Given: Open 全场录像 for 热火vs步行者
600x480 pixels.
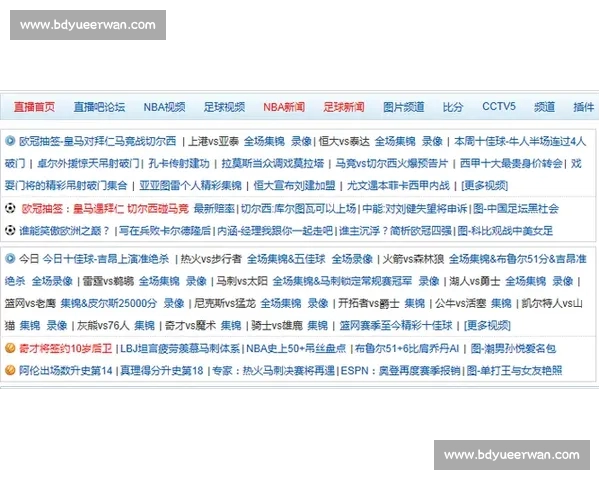Looking at the screenshot, I should pyautogui.click(x=352, y=259).
